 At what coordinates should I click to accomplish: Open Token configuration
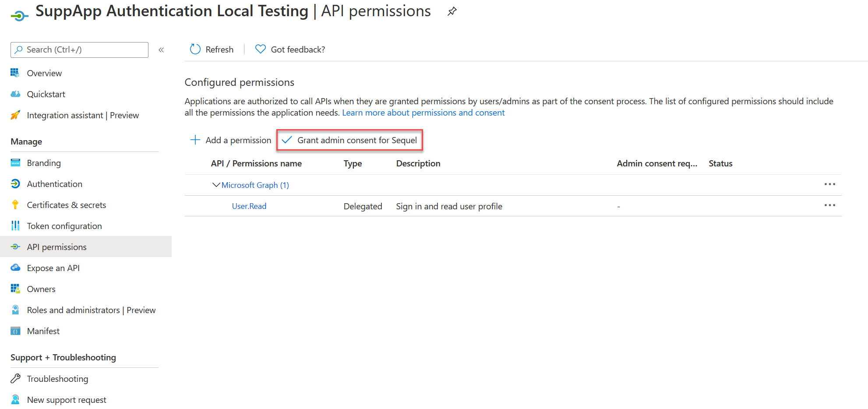[x=64, y=226]
